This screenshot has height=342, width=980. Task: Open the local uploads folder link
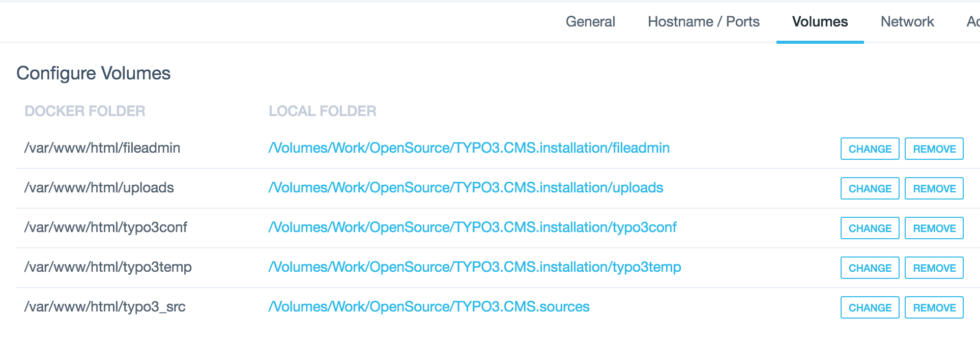click(466, 187)
